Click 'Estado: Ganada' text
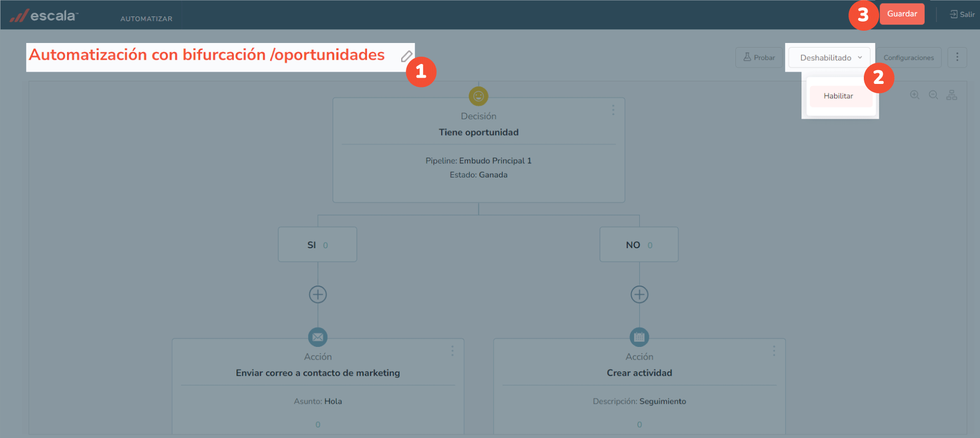Screen dimensions: 980x438 pos(478,175)
